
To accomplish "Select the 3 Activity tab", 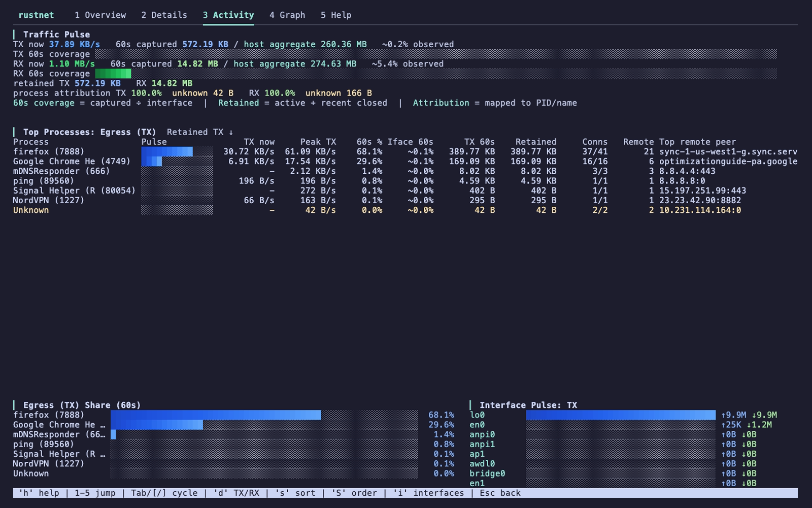I will point(228,15).
